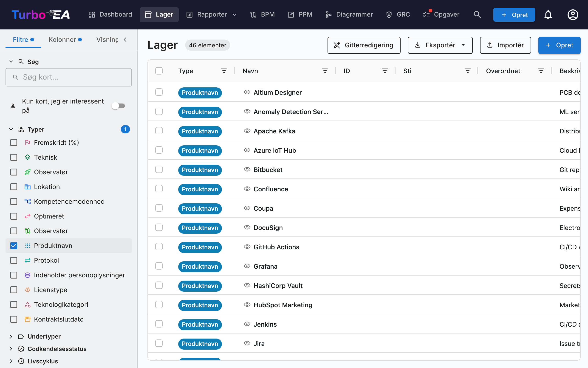588x368 pixels.
Task: Tick the select-all checkbox in table header
Action: [x=159, y=71]
